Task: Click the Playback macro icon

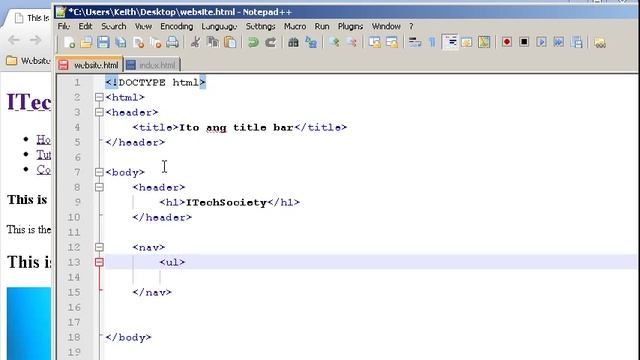Action: pos(541,42)
